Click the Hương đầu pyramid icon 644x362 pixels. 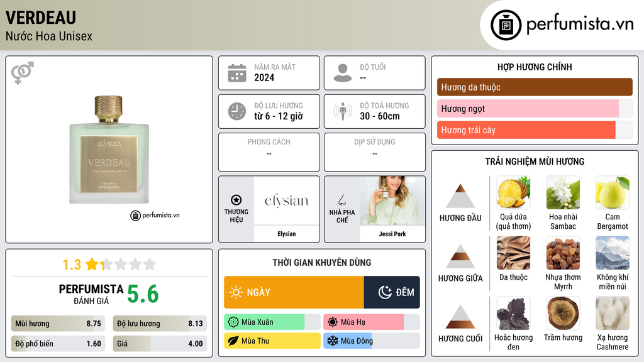(460, 196)
